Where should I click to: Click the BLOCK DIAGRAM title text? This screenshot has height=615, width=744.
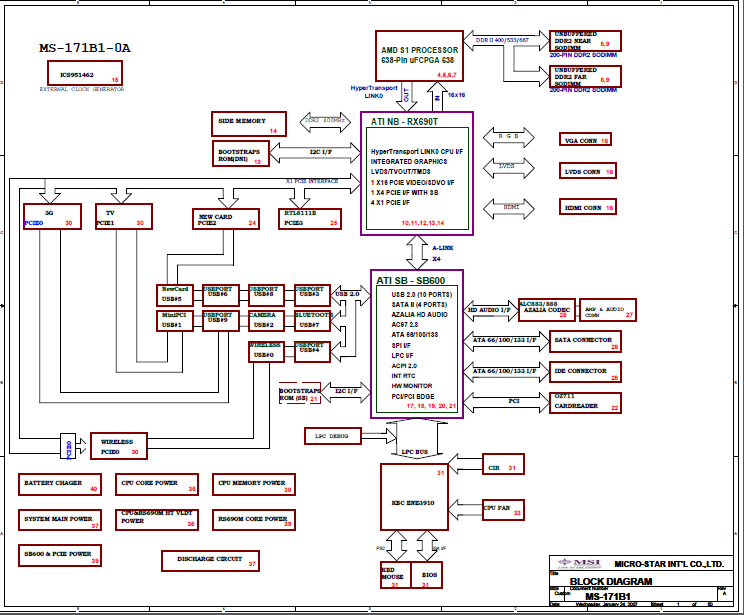click(x=611, y=581)
